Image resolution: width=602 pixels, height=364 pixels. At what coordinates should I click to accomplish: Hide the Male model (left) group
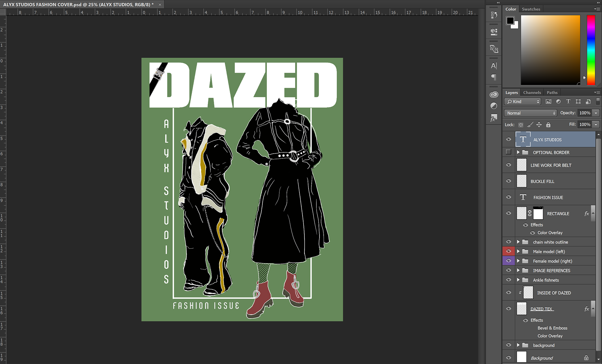coord(509,251)
